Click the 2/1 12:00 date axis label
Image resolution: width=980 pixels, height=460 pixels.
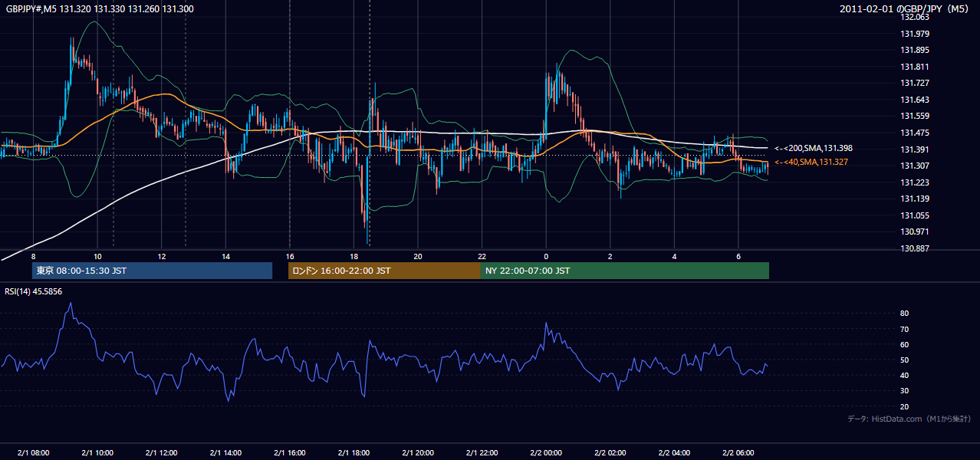[x=161, y=453]
